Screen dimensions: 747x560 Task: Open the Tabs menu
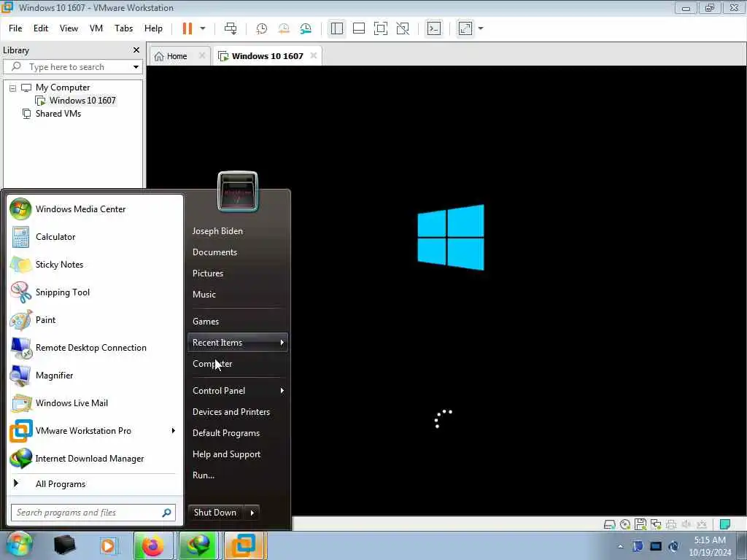(x=123, y=28)
